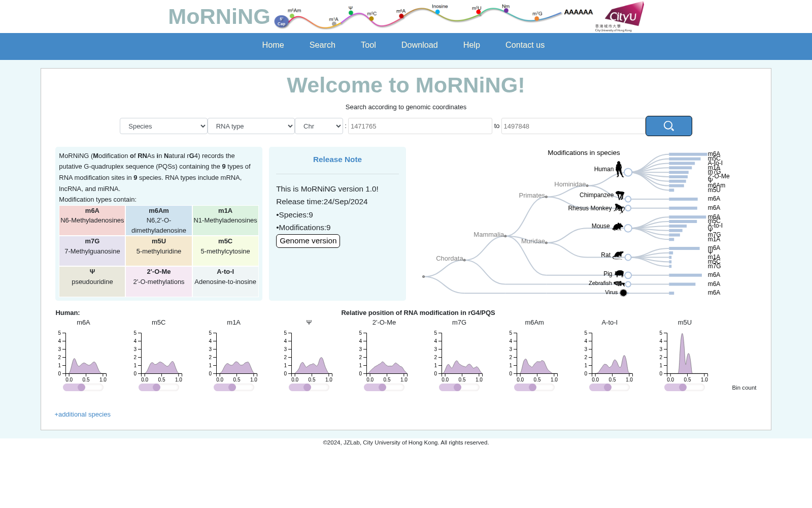812x508 pixels.
Task: Open the Download page
Action: click(420, 45)
